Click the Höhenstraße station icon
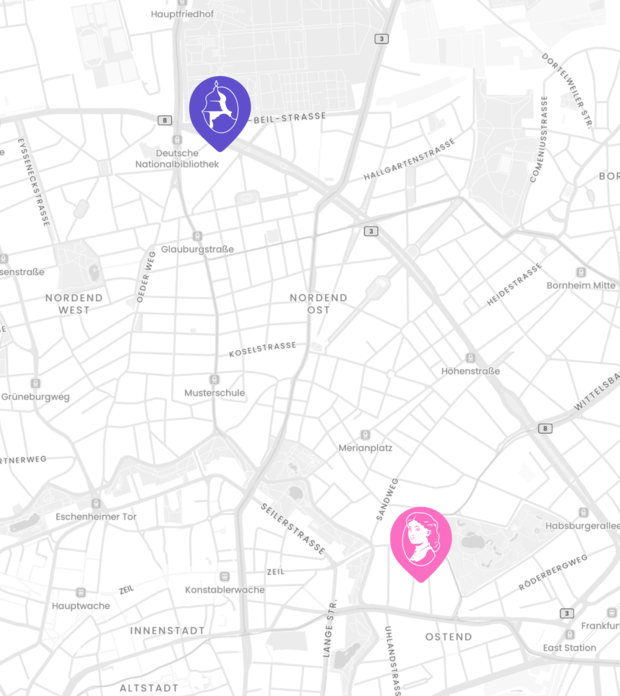Image resolution: width=620 pixels, height=696 pixels. coord(470,358)
